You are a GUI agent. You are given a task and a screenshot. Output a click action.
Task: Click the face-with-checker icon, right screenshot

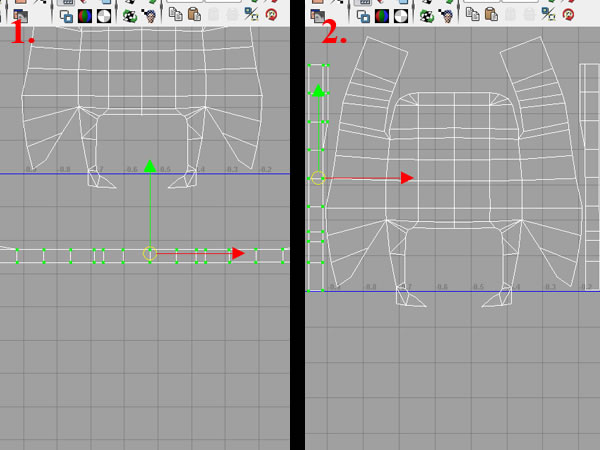click(446, 16)
